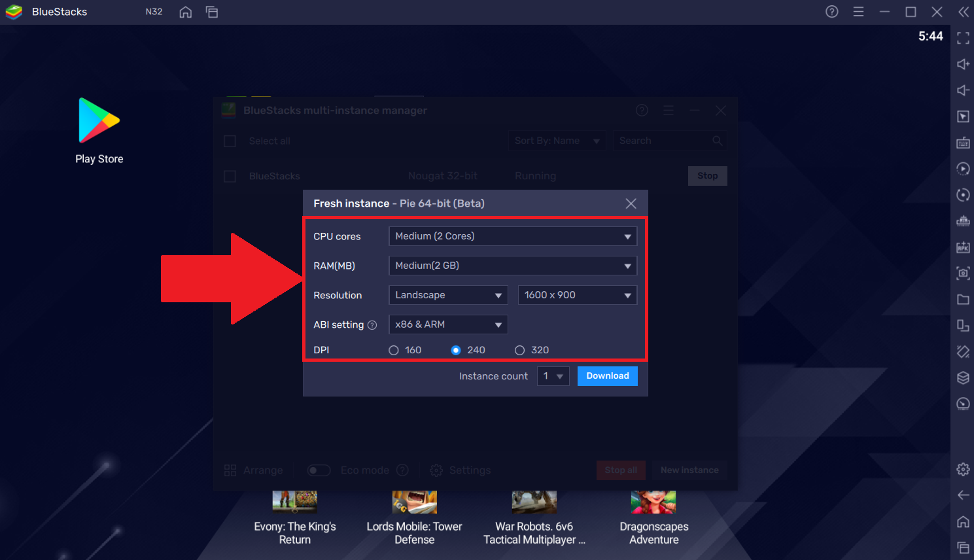Open the Instance count dropdown
Screen dimensions: 974x560
(553, 376)
